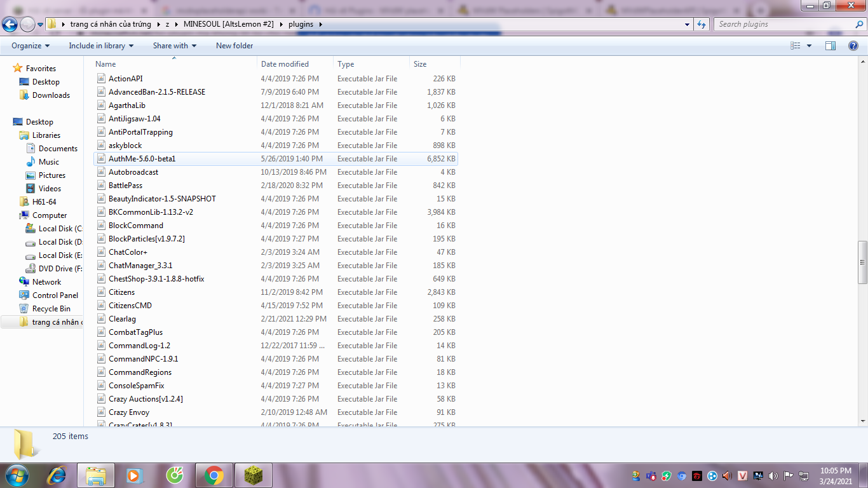Select the ActionAPI jar file icon
Screen dimensions: 868x488
[101, 79]
